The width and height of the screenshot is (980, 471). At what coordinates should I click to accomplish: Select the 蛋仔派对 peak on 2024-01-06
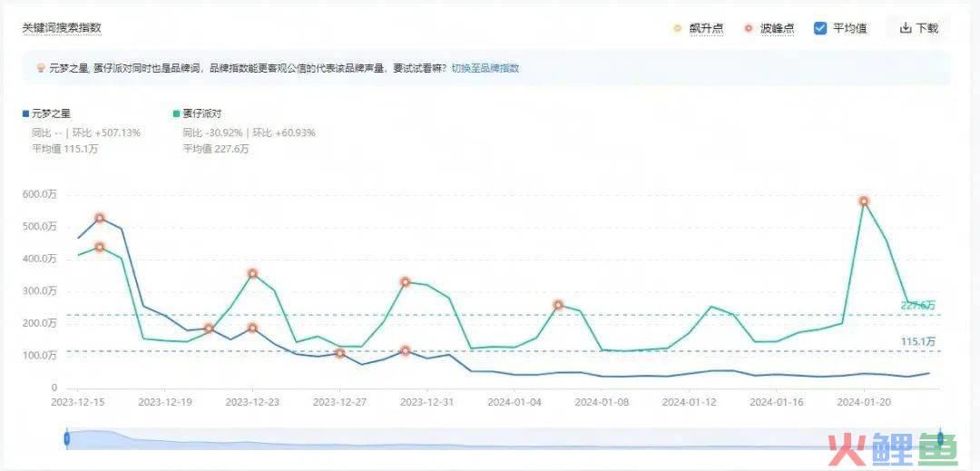pyautogui.click(x=558, y=305)
